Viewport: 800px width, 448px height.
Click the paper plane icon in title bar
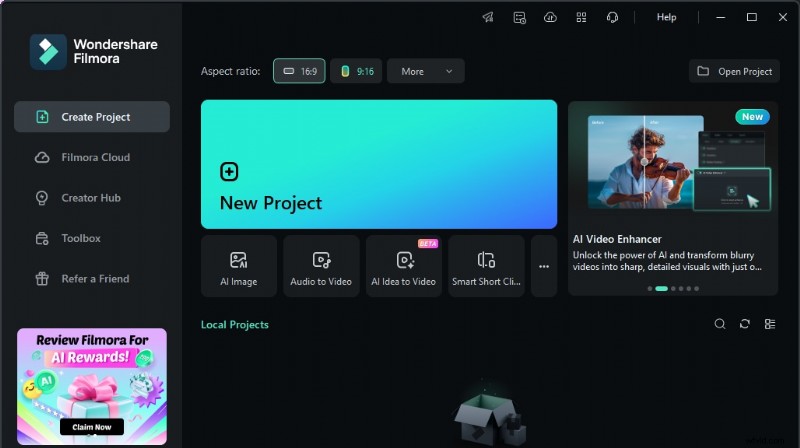[x=488, y=17]
